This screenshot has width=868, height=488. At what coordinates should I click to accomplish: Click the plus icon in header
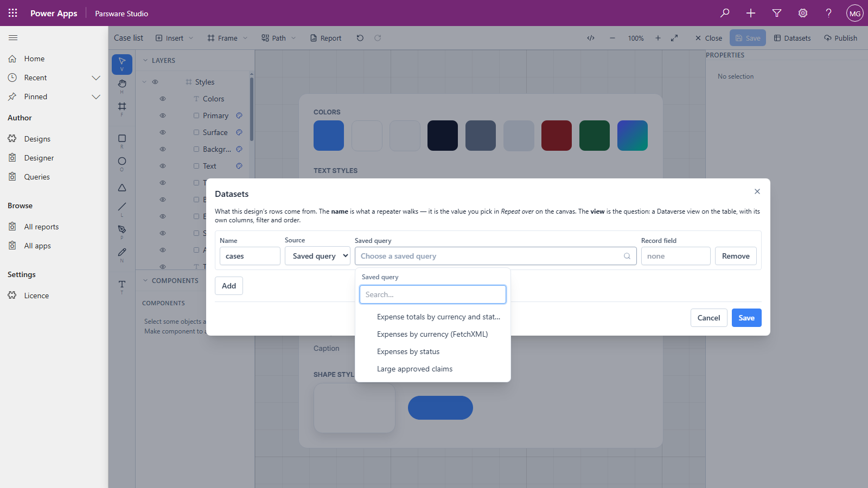coord(751,13)
